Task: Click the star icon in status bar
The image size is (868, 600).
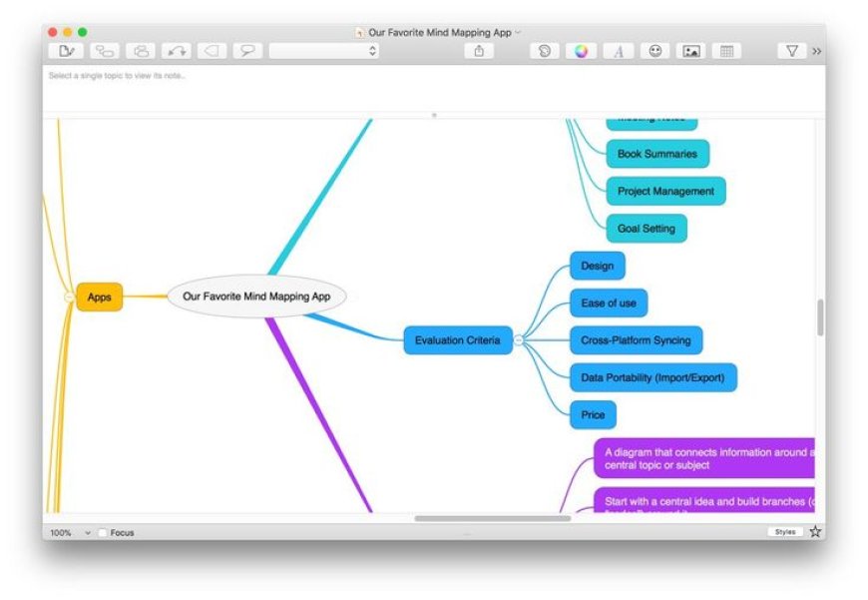Action: (x=815, y=532)
